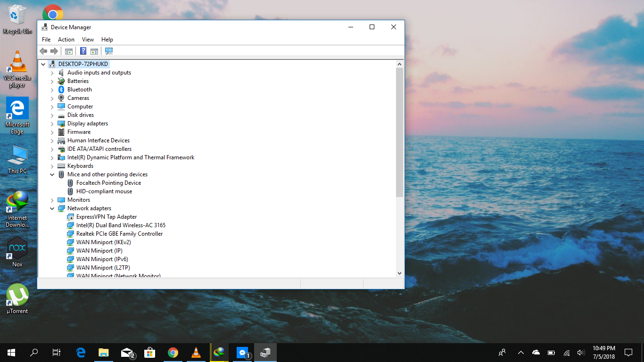
Task: Click the volume speaker icon in system tray
Action: click(x=581, y=353)
